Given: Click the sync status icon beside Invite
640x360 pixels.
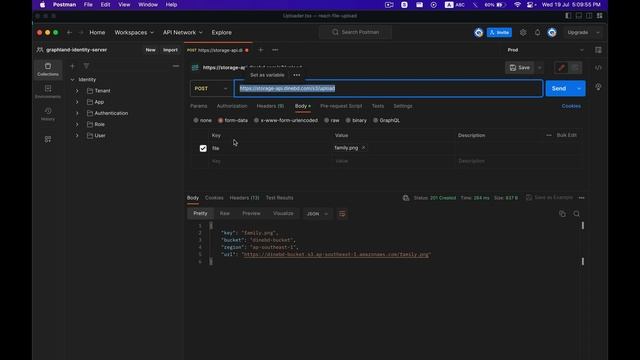Looking at the screenshot, I should 478,32.
